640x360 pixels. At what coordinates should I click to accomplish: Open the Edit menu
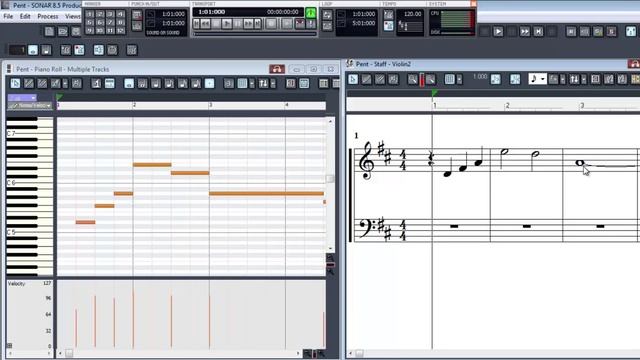[25, 16]
